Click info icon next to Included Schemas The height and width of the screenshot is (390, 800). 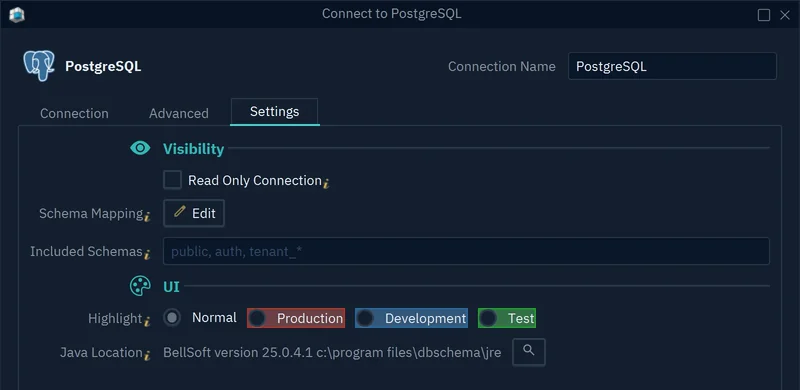coord(147,254)
